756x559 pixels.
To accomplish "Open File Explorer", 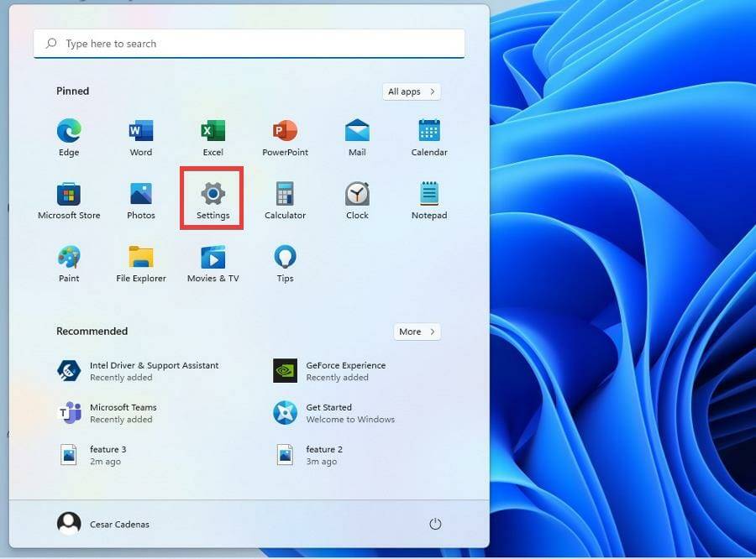I will pyautogui.click(x=140, y=259).
